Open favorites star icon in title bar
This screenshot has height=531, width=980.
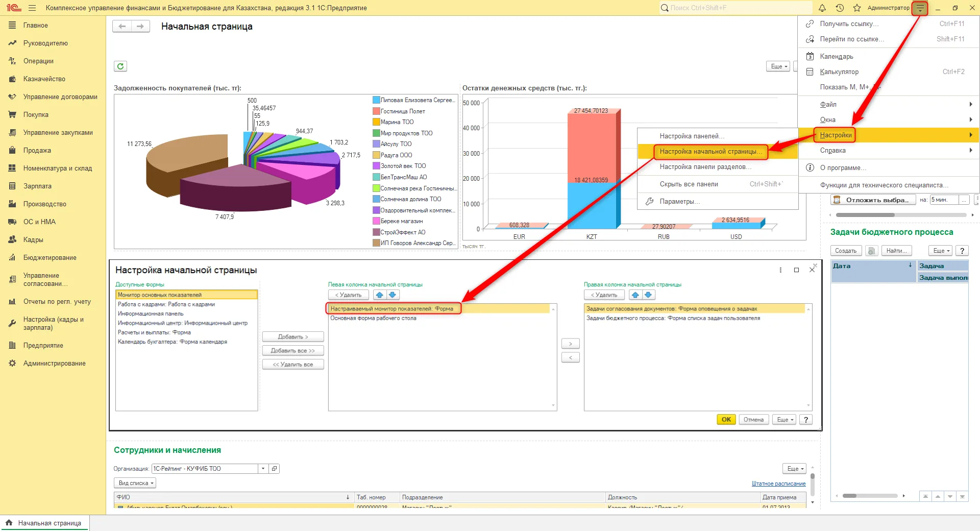click(x=857, y=8)
